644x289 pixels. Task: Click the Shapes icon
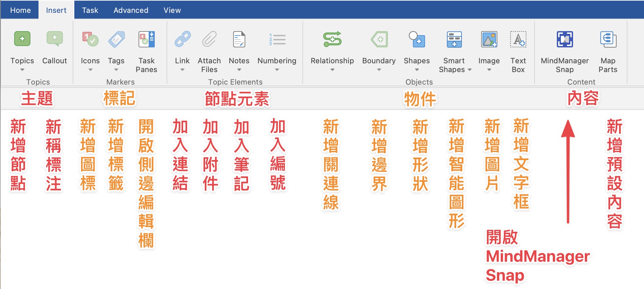(417, 39)
